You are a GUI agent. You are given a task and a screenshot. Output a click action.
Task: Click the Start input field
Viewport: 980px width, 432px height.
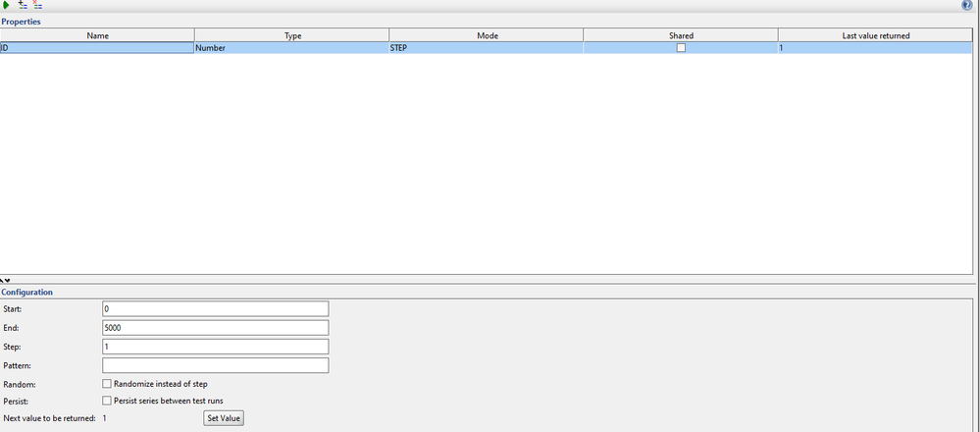tap(215, 309)
